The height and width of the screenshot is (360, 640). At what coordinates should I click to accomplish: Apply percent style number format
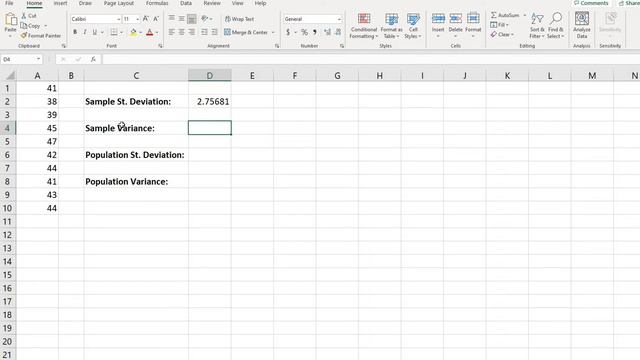[x=304, y=32]
